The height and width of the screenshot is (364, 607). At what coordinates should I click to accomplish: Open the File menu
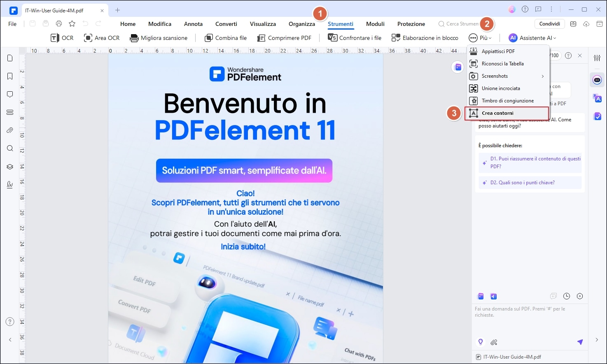click(12, 24)
